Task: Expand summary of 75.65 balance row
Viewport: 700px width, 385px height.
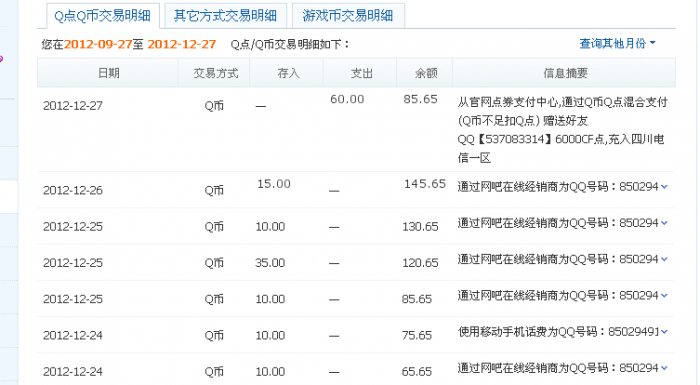Action: pyautogui.click(x=664, y=331)
